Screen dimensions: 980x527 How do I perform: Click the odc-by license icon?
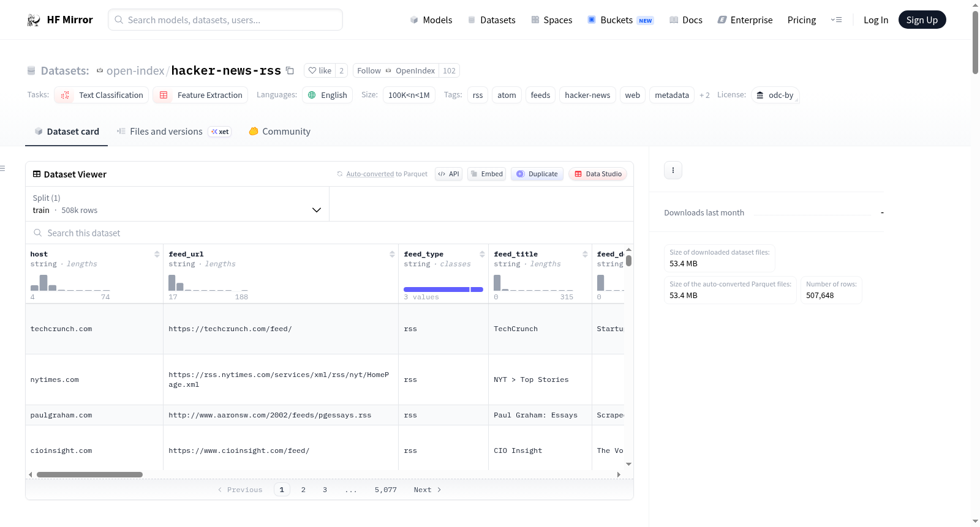[760, 95]
